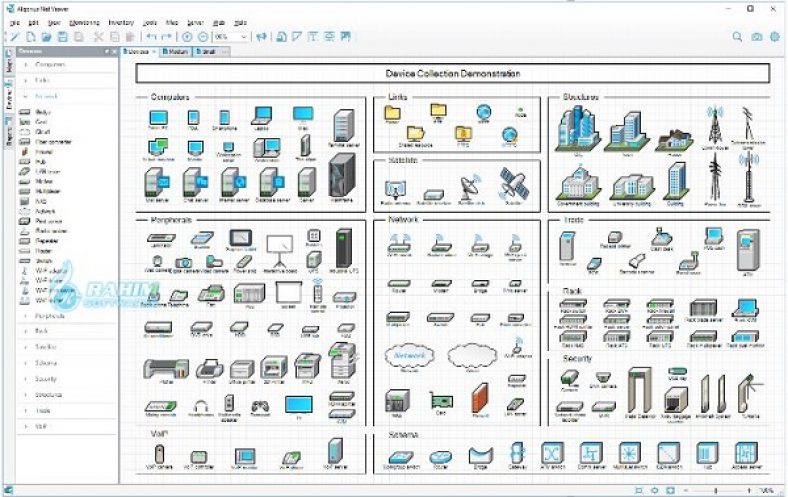Expand the Rack category in Devices panel

(26, 331)
